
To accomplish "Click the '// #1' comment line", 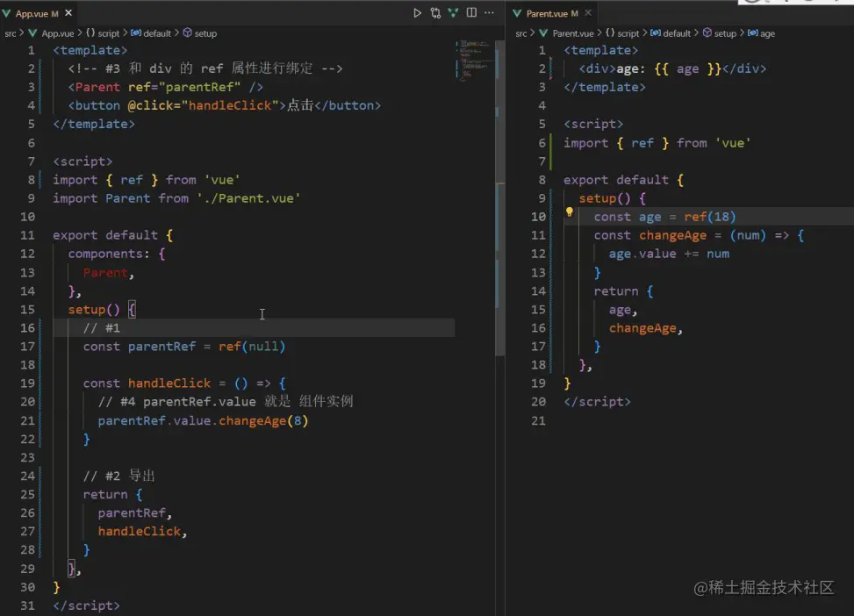I will [x=101, y=328].
